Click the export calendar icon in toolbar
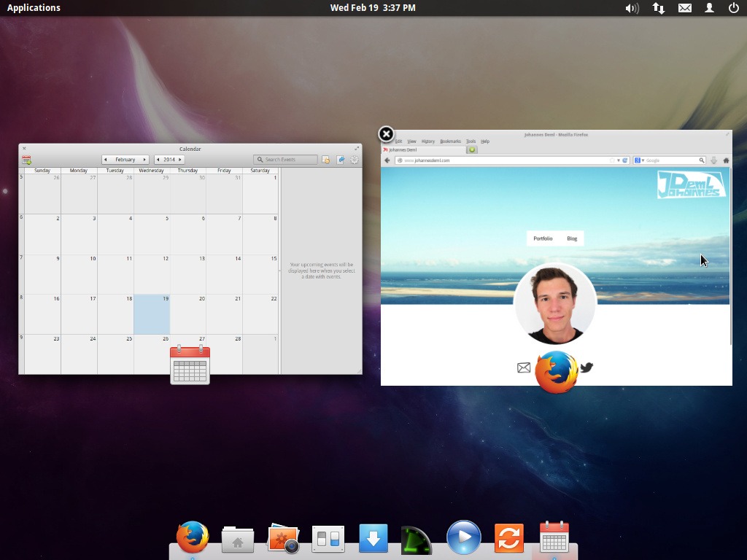This screenshot has width=747, height=560. tap(340, 159)
